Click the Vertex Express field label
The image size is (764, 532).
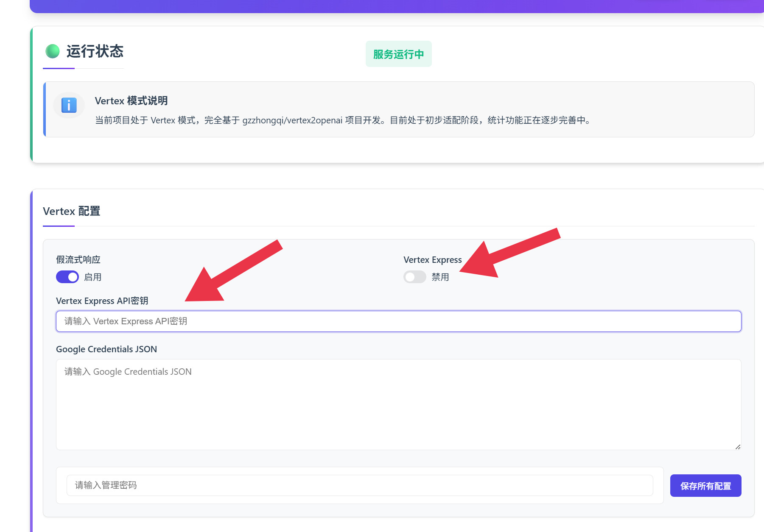[x=432, y=259]
